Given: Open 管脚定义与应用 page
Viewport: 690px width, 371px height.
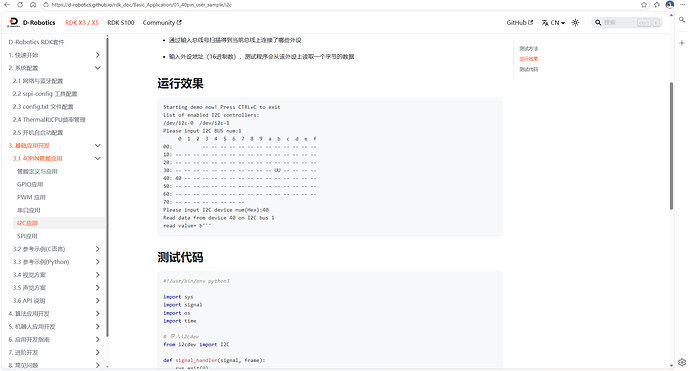Looking at the screenshot, I should point(37,171).
